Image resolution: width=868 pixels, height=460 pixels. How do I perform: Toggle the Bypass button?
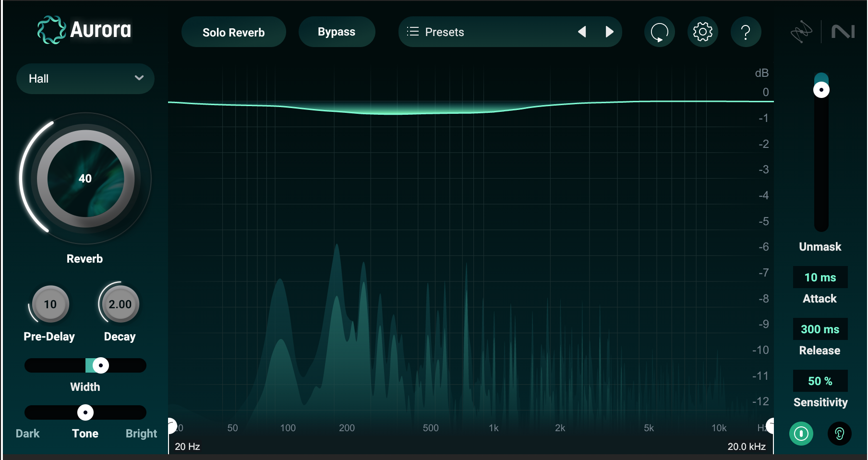tap(337, 32)
